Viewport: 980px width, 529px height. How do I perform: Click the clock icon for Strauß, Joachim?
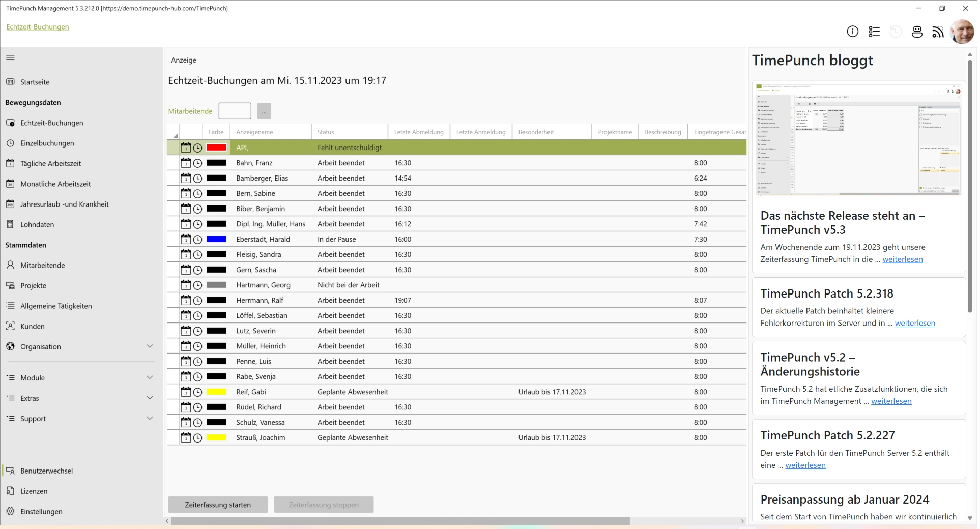tap(197, 438)
